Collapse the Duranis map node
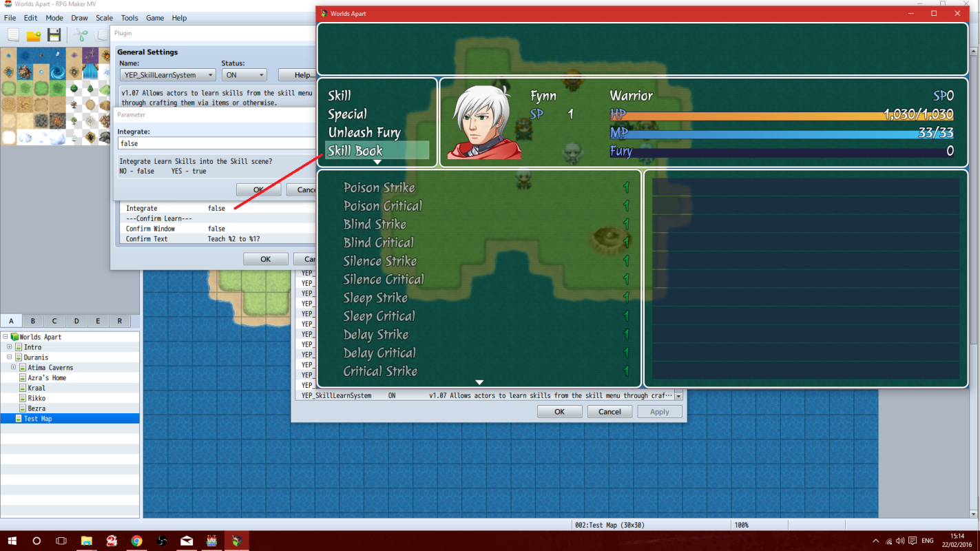This screenshot has height=551, width=980. 10,357
